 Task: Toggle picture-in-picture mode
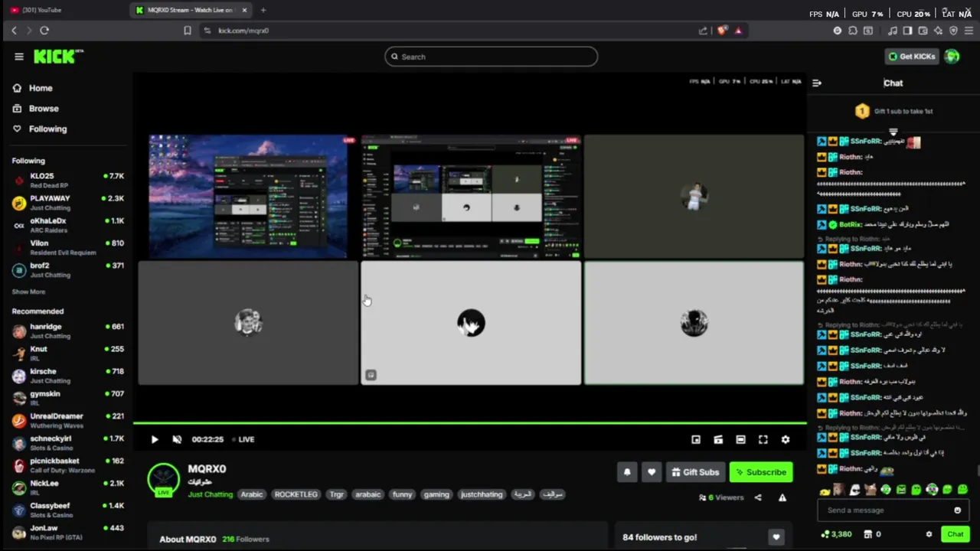point(696,439)
